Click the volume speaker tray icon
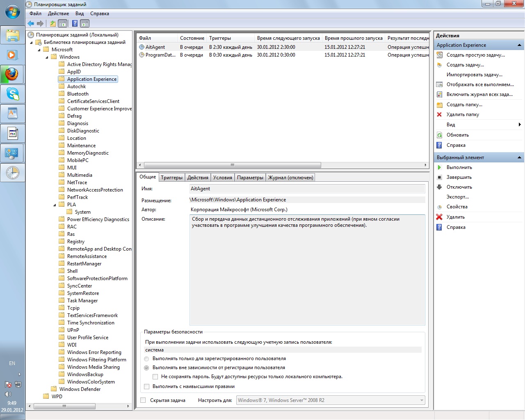 [x=8, y=394]
